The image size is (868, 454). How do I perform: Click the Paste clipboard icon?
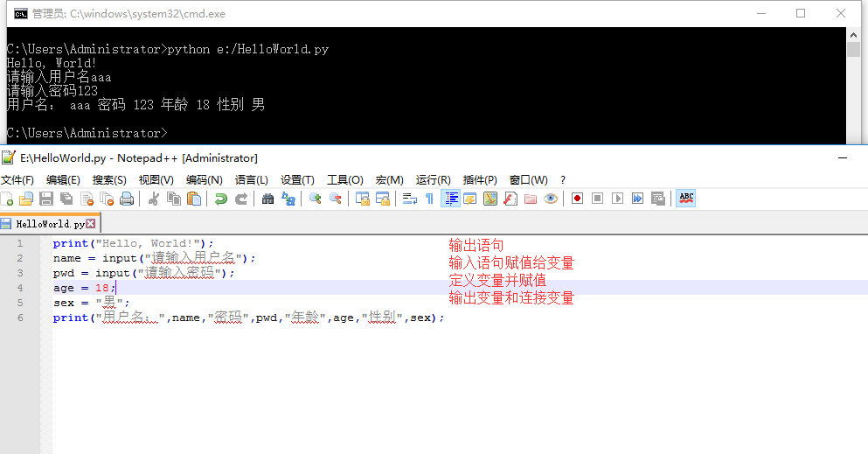tap(194, 199)
